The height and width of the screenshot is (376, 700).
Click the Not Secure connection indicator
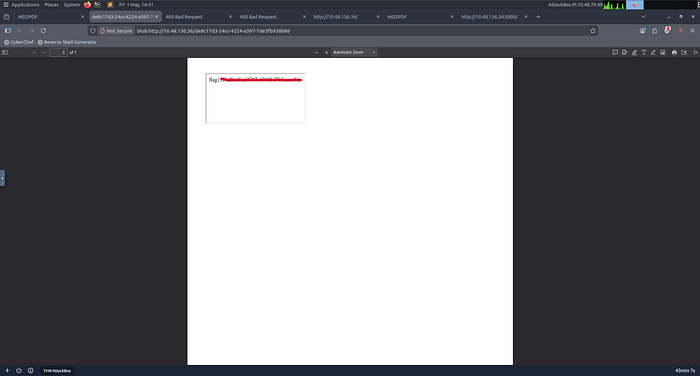pyautogui.click(x=116, y=31)
